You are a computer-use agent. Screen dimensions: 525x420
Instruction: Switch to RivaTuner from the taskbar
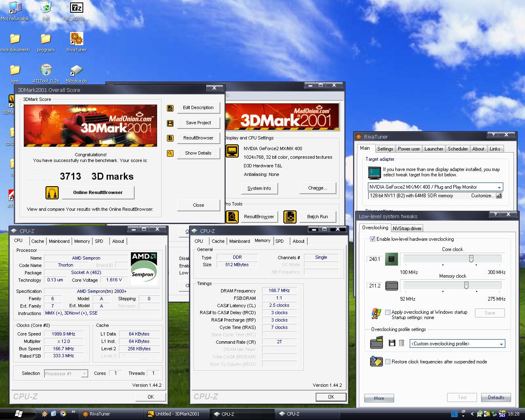pyautogui.click(x=111, y=414)
